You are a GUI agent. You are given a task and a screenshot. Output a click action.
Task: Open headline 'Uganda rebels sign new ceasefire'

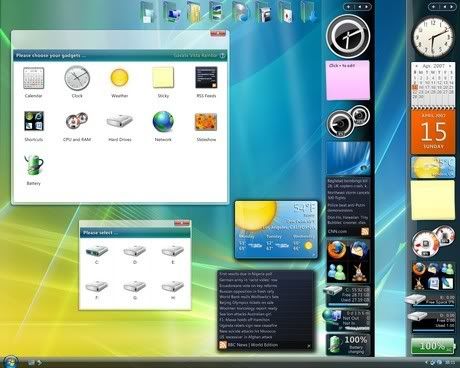[x=248, y=326]
